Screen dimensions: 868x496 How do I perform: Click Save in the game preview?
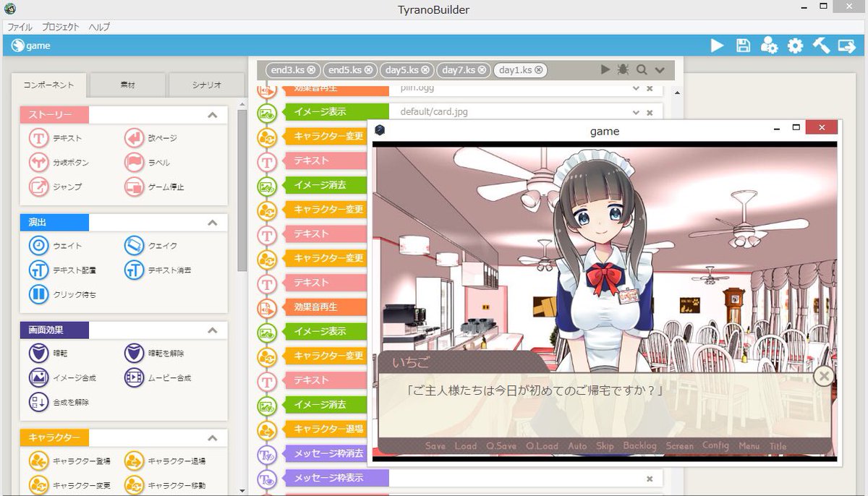tap(435, 446)
